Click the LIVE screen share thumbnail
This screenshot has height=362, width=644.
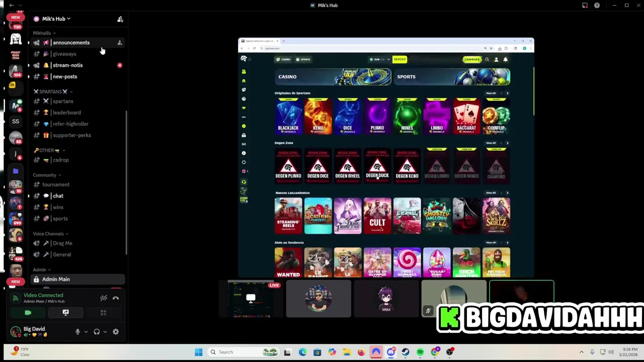click(x=251, y=299)
